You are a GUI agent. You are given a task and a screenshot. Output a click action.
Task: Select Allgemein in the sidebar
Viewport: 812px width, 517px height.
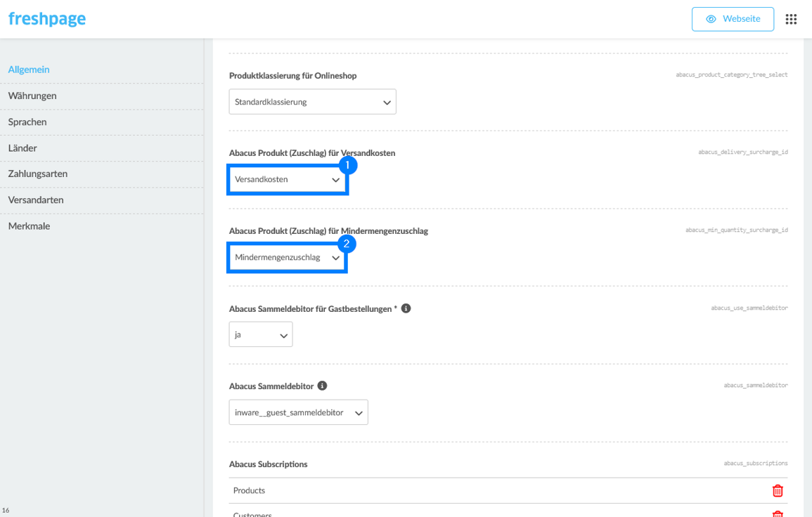click(29, 70)
